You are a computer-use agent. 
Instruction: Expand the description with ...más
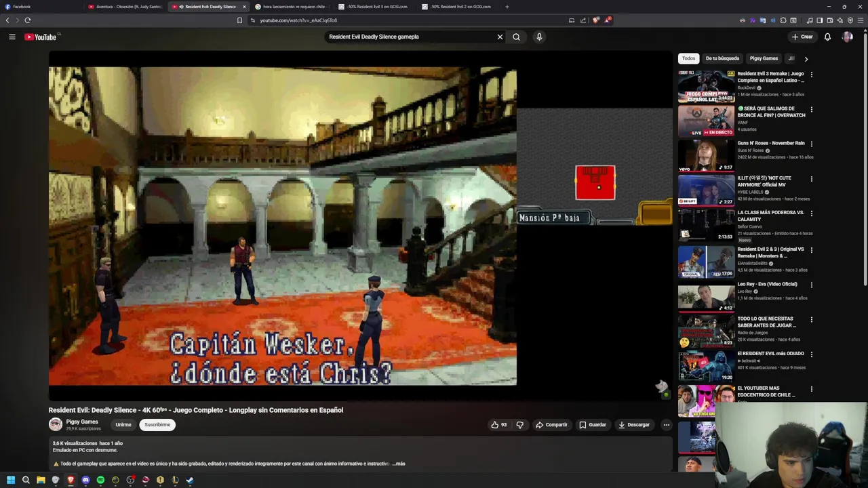click(x=399, y=464)
